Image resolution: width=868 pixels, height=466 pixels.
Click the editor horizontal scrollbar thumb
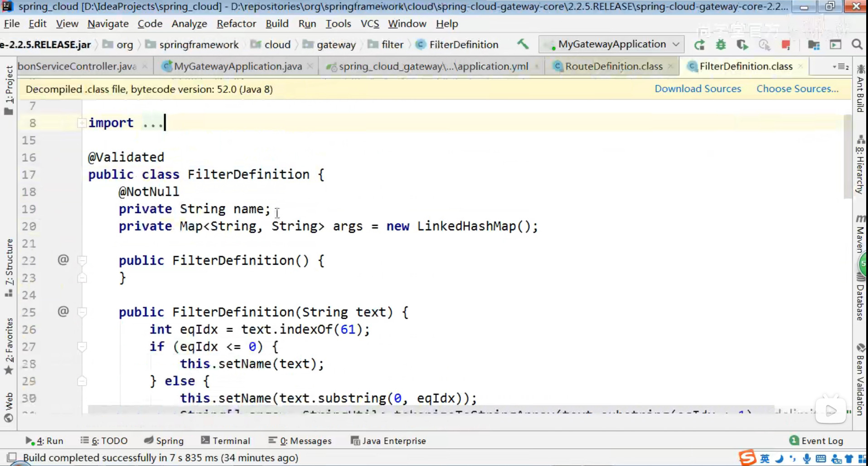coord(431,409)
